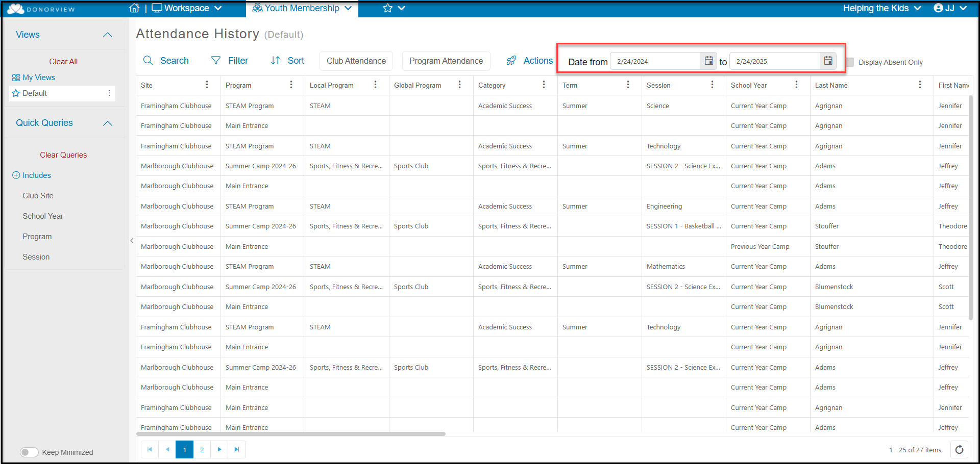Open the JJ user account menu

[950, 8]
